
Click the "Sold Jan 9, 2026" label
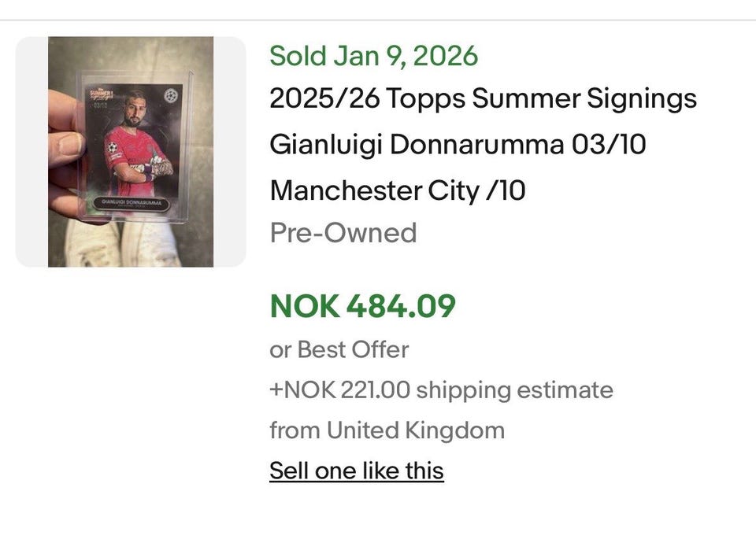373,56
